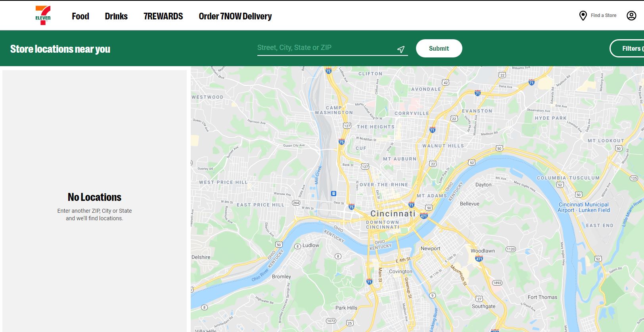Click the Ludlow map label

tap(310, 245)
